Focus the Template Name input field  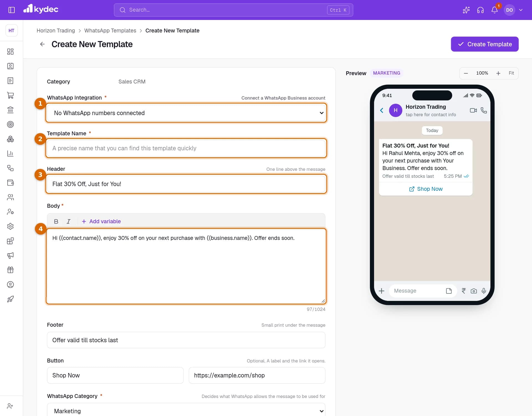pos(186,148)
